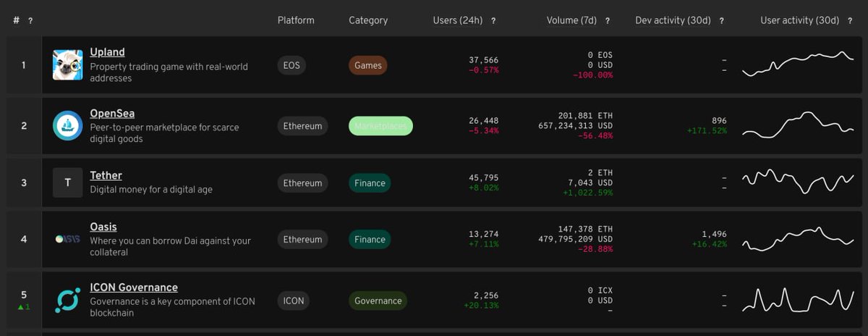The image size is (868, 336).
Task: Select the Finance category tag for Oasis
Action: (x=370, y=239)
